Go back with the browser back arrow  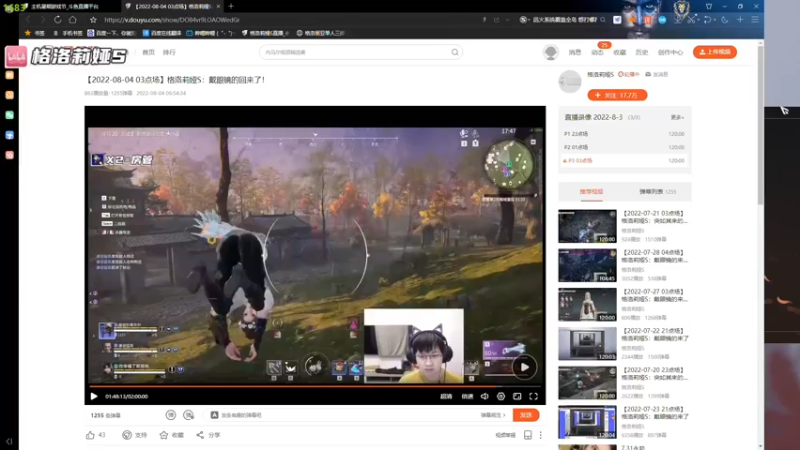(28, 20)
